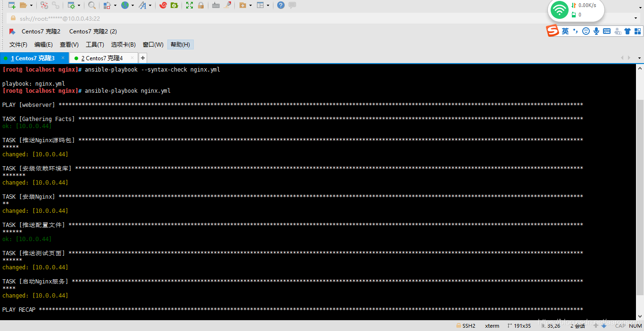
Task: Expand the Encoding globe dropdown arrow
Action: coord(132,6)
